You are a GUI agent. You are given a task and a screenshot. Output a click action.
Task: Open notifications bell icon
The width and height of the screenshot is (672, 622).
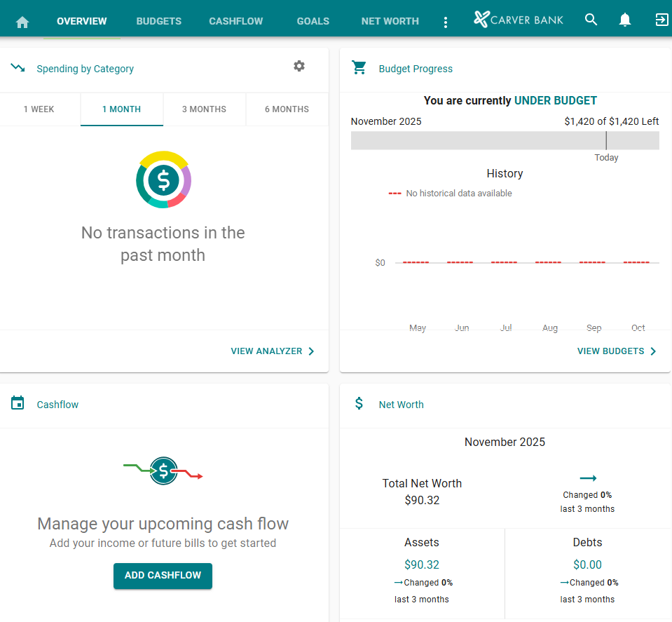point(625,20)
